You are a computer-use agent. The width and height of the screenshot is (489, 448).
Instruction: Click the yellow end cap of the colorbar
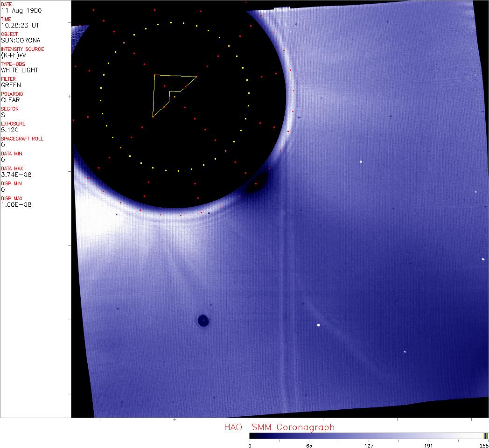click(485, 436)
